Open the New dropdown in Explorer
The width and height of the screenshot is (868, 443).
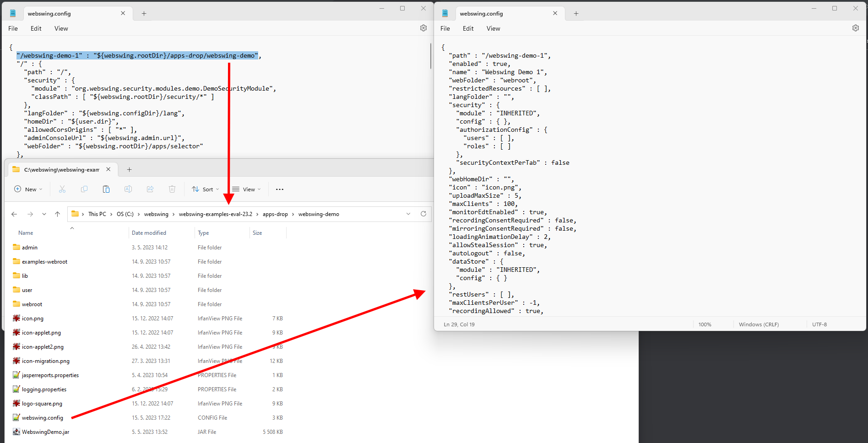(28, 189)
